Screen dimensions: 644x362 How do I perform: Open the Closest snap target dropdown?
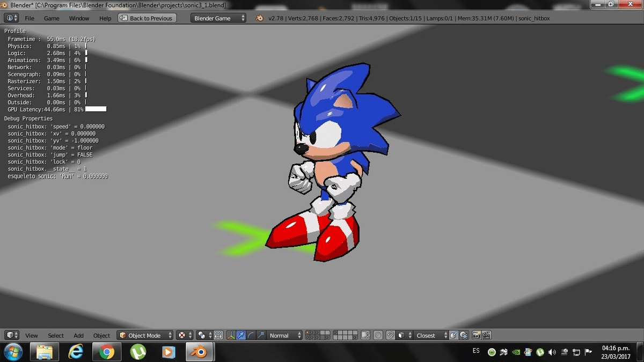click(427, 335)
